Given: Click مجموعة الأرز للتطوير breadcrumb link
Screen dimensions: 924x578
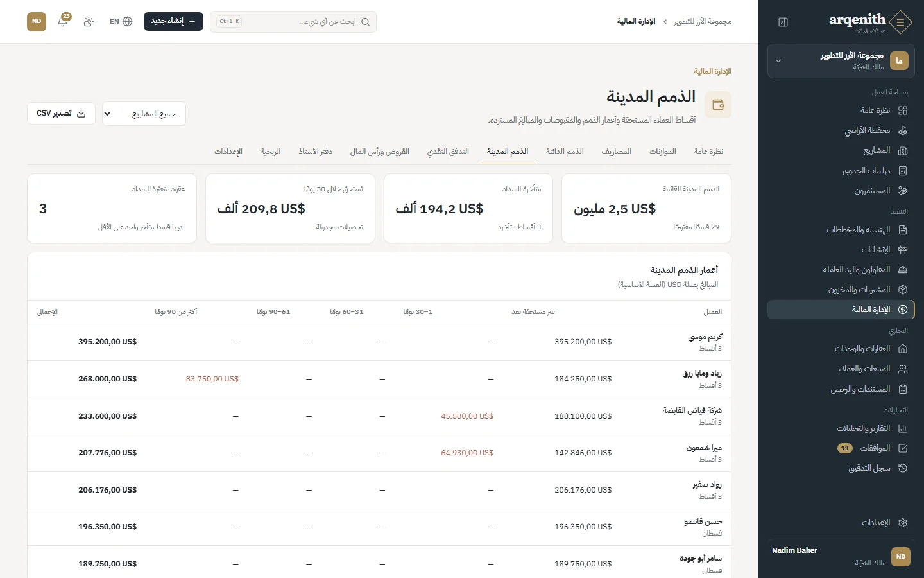Looking at the screenshot, I should click(702, 22).
